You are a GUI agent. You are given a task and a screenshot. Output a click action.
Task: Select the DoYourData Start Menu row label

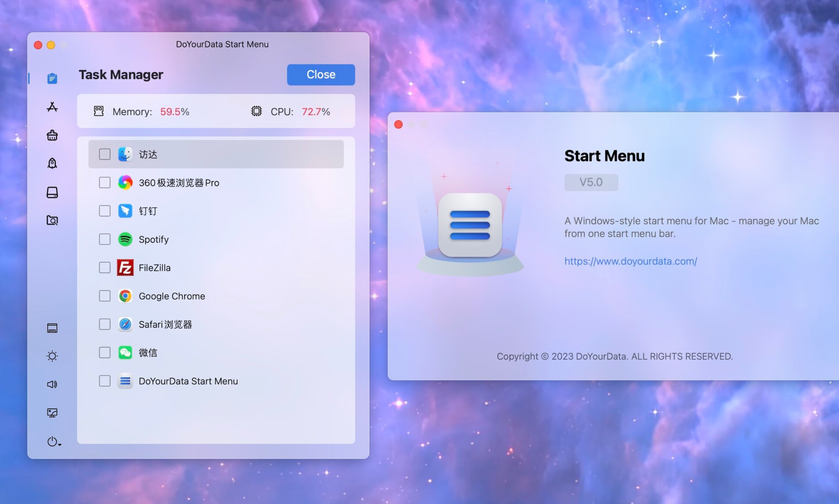click(188, 381)
